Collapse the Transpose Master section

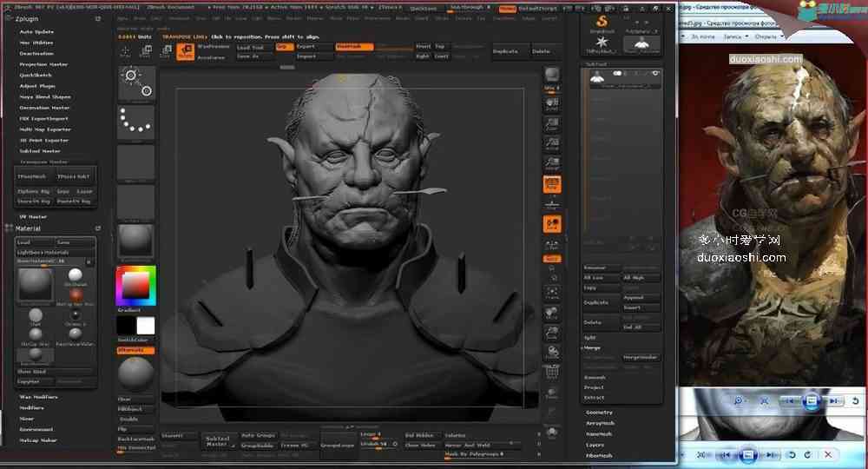[x=43, y=162]
